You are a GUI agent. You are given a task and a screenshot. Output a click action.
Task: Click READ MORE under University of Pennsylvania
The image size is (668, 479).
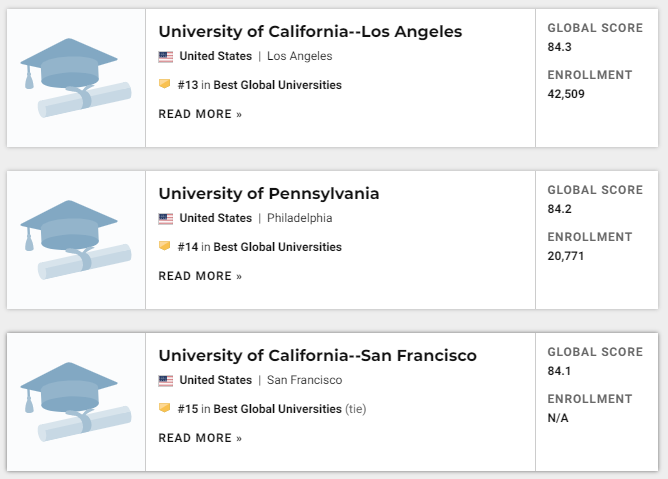(x=200, y=276)
